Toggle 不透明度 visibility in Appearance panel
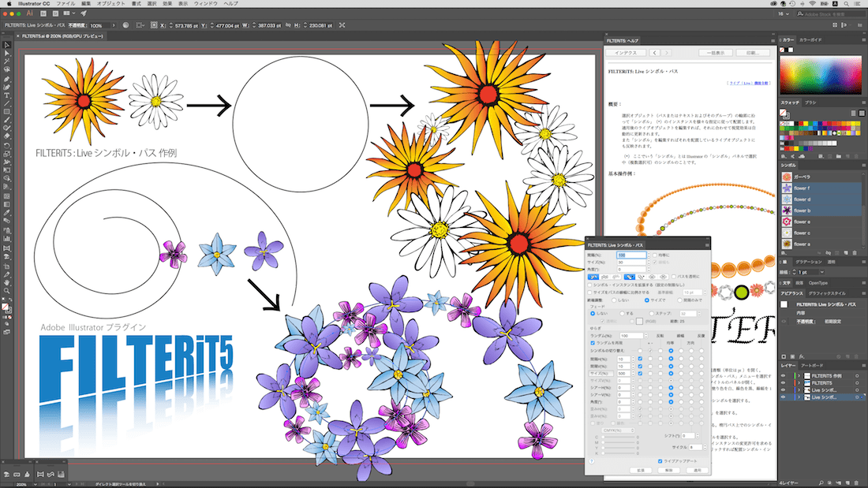 (784, 322)
